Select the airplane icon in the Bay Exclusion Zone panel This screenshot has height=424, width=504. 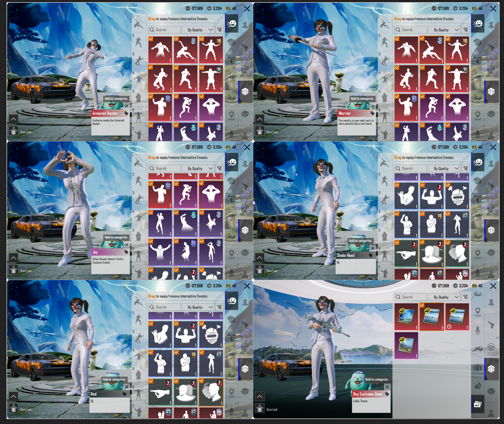coord(478,349)
